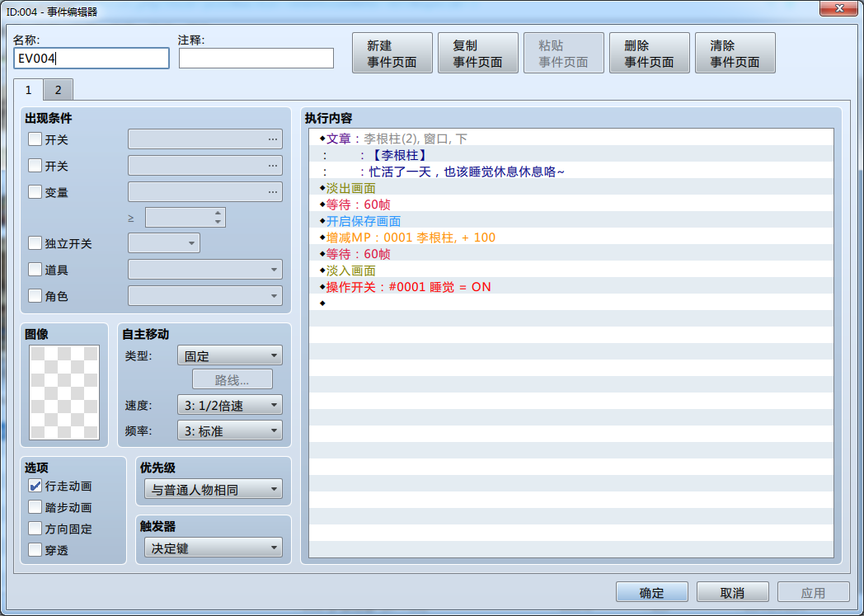Confirm with the 确定 button
The width and height of the screenshot is (864, 616).
tap(652, 592)
